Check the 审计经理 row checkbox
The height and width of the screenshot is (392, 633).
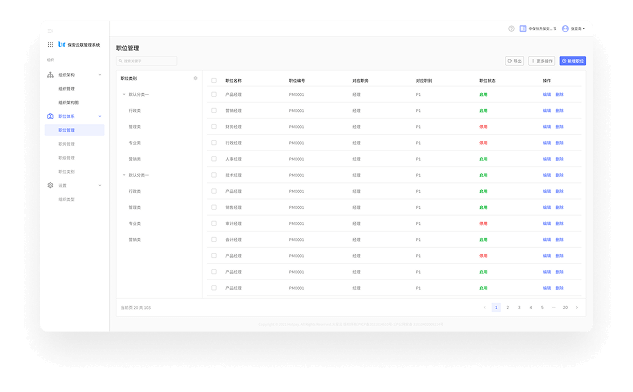tap(214, 224)
